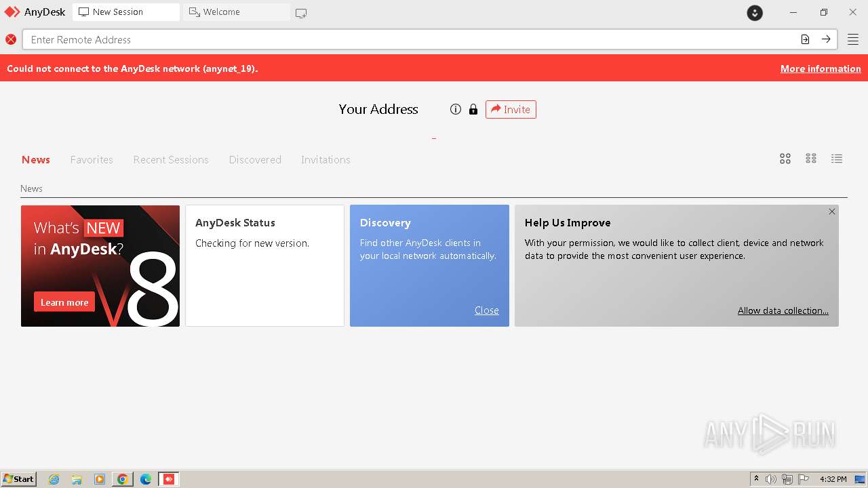Click the Invite button
The image size is (868, 488).
click(511, 109)
